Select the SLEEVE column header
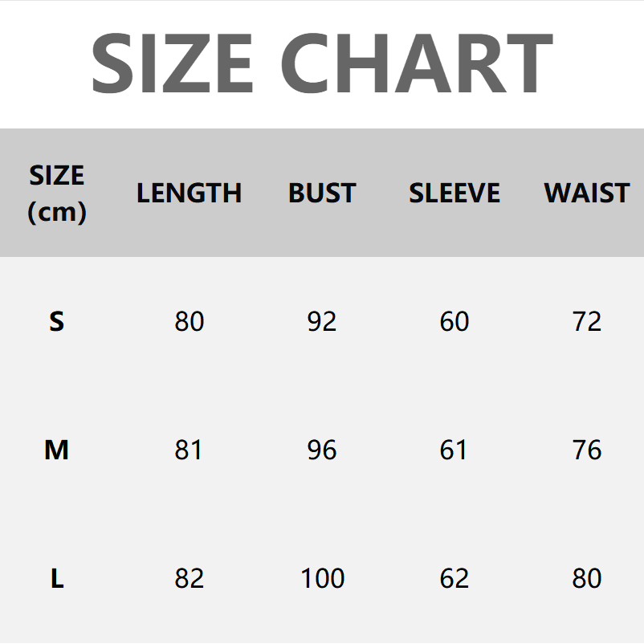The image size is (644, 644). [x=454, y=194]
